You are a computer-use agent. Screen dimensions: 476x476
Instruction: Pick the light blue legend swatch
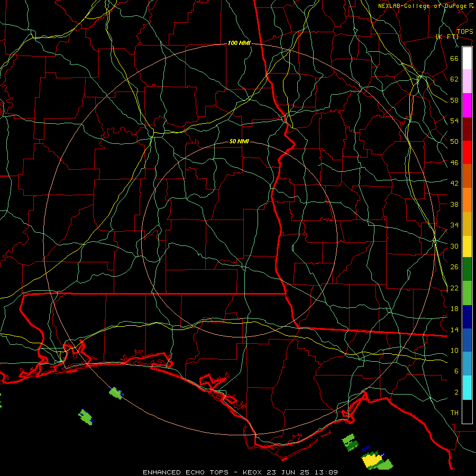point(467,364)
